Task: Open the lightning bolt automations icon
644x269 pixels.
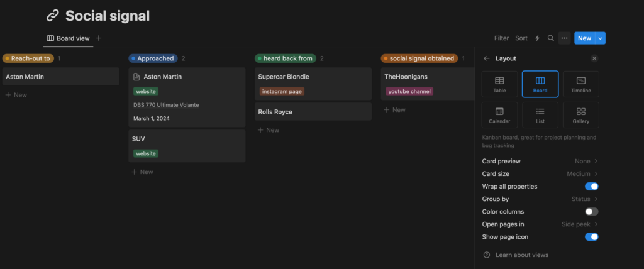Action: tap(537, 38)
